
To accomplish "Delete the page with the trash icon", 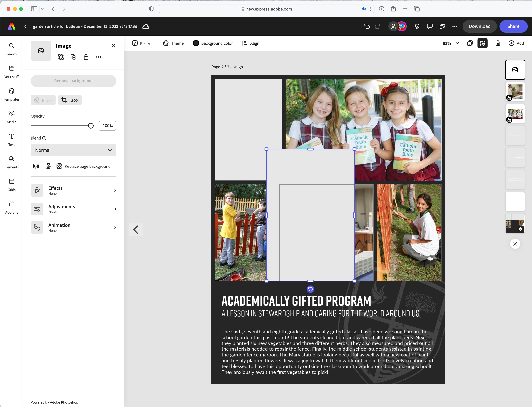I will pos(498,43).
